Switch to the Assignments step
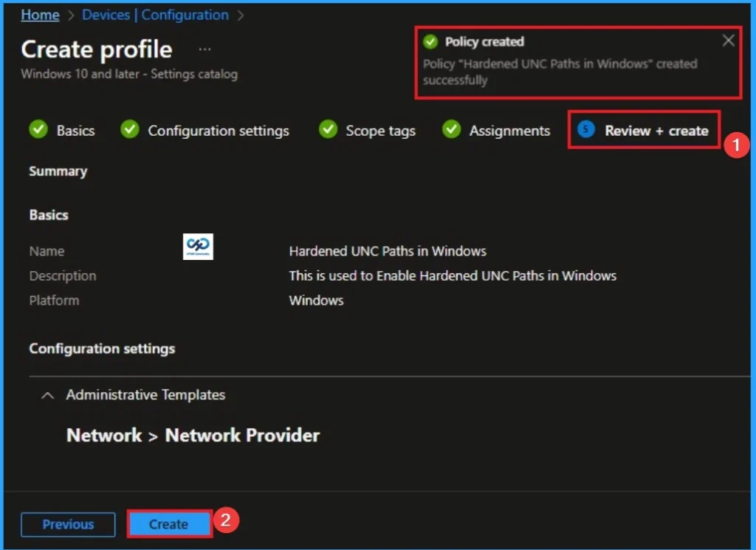756x550 pixels. [x=510, y=130]
